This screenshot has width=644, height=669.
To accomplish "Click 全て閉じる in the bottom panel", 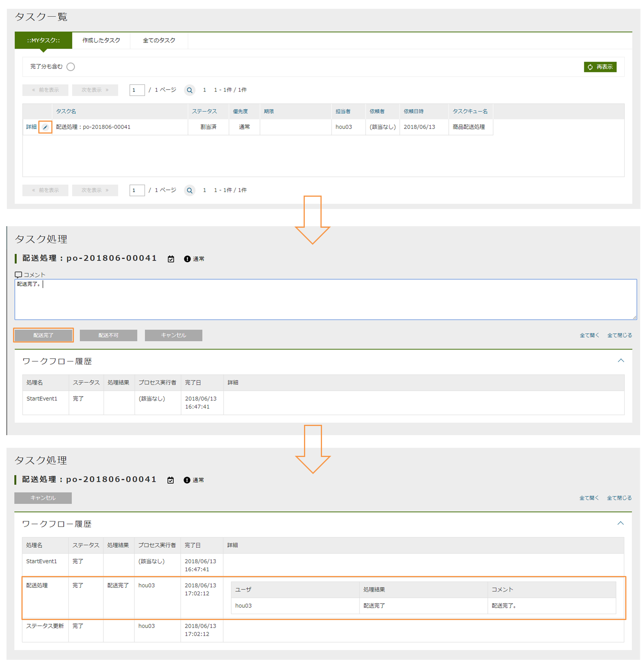I will (x=619, y=498).
